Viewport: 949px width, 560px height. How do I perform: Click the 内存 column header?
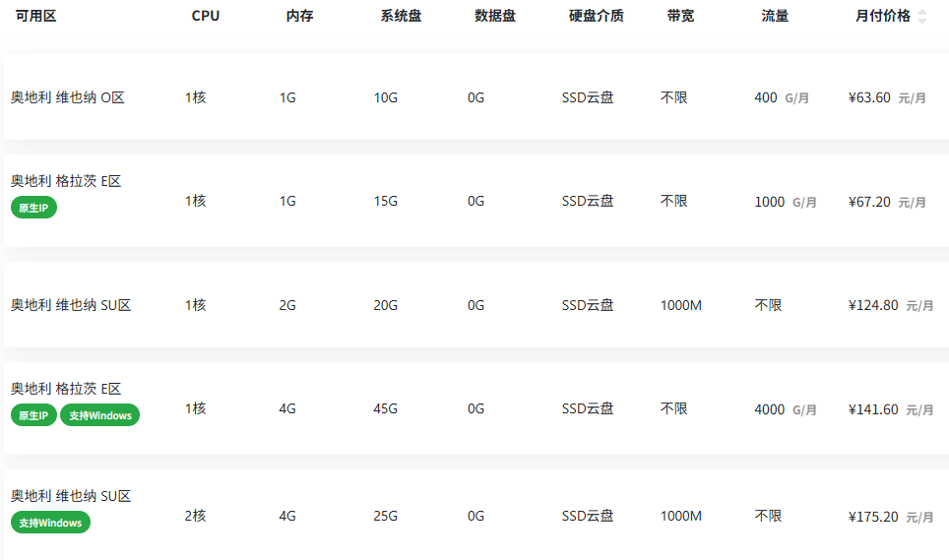(x=299, y=16)
